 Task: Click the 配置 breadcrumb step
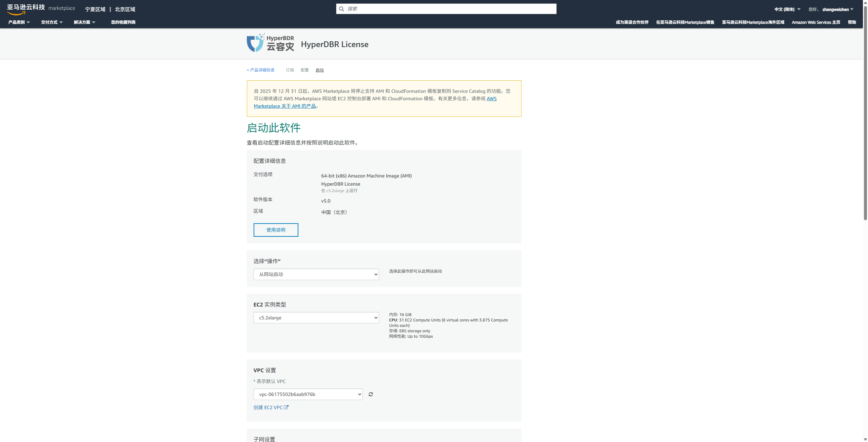click(304, 70)
